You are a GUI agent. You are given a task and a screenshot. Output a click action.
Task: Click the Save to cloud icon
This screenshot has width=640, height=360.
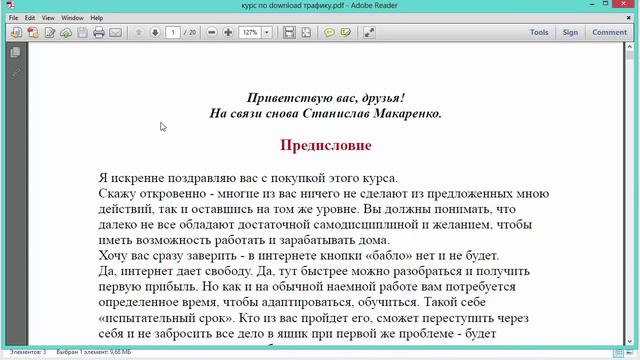[66, 32]
